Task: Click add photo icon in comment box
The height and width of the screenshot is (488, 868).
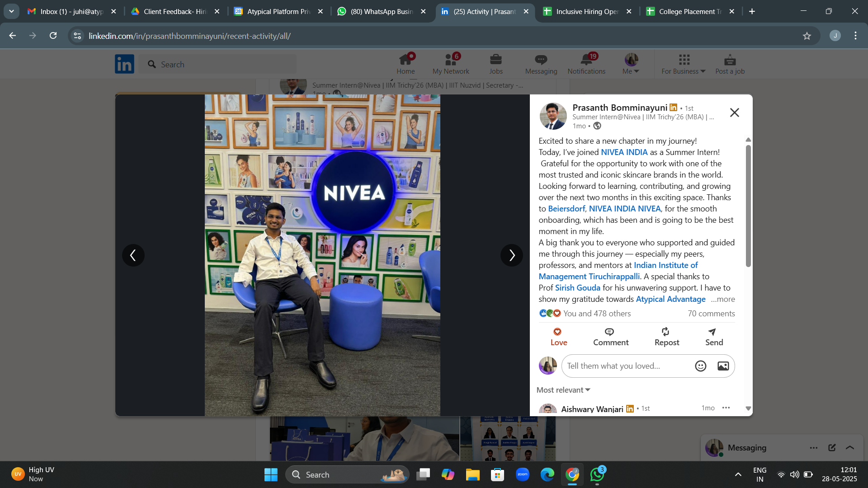Action: tap(723, 366)
